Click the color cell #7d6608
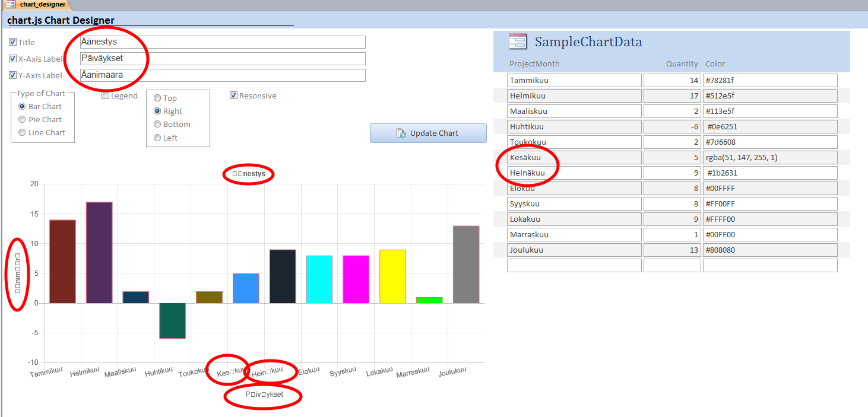The image size is (868, 417). 770,142
